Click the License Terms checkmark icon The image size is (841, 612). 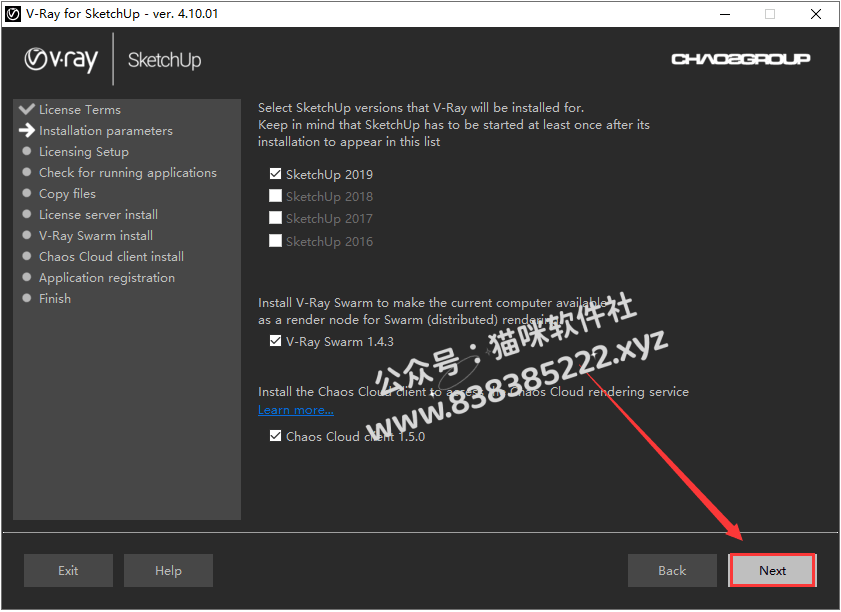tap(27, 109)
